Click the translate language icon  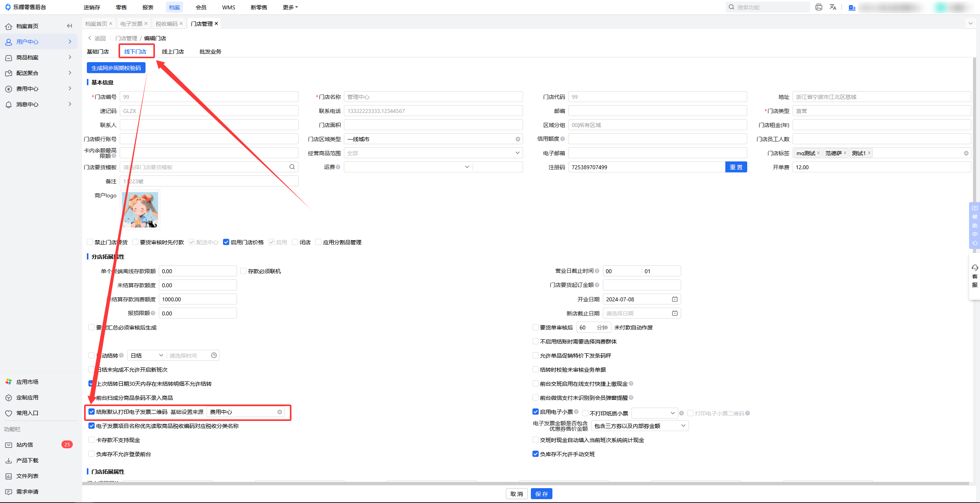pos(833,7)
